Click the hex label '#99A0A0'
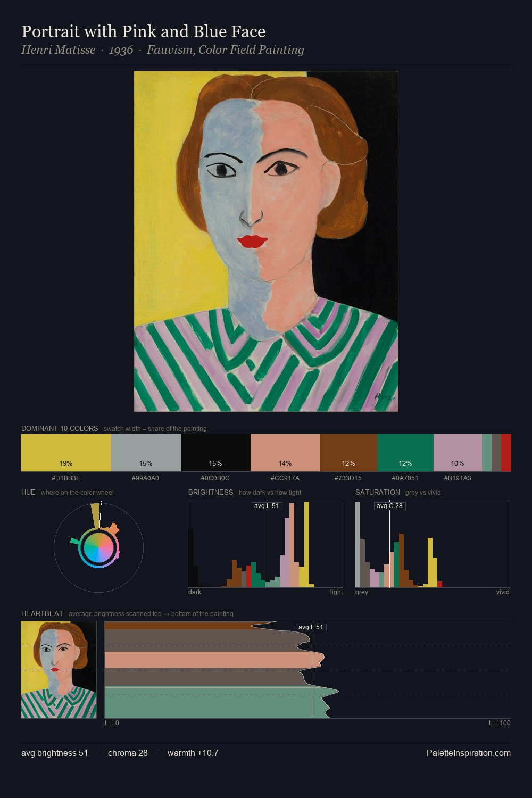 click(x=146, y=478)
